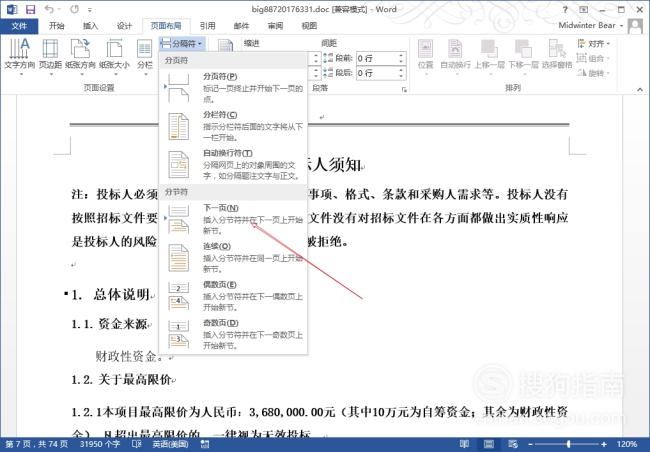Select 自动换行符(T) text wrapping break
650x452 pixels.
[233, 164]
